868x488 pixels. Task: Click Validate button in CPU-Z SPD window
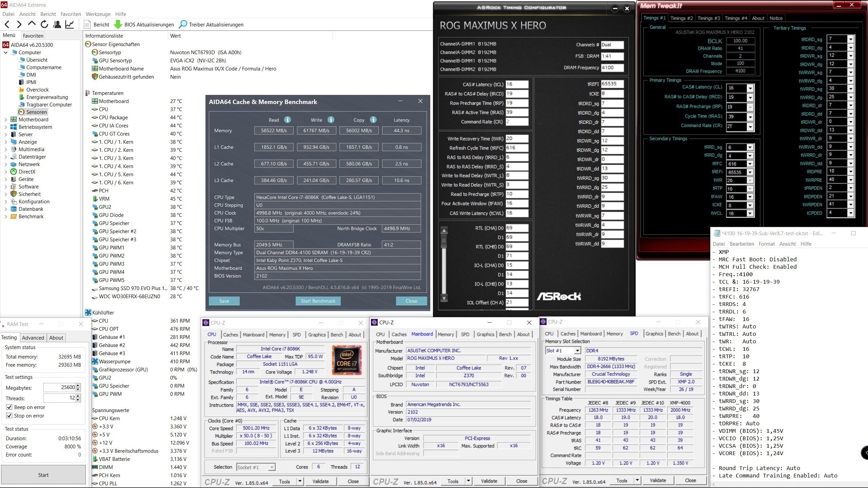pyautogui.click(x=658, y=480)
